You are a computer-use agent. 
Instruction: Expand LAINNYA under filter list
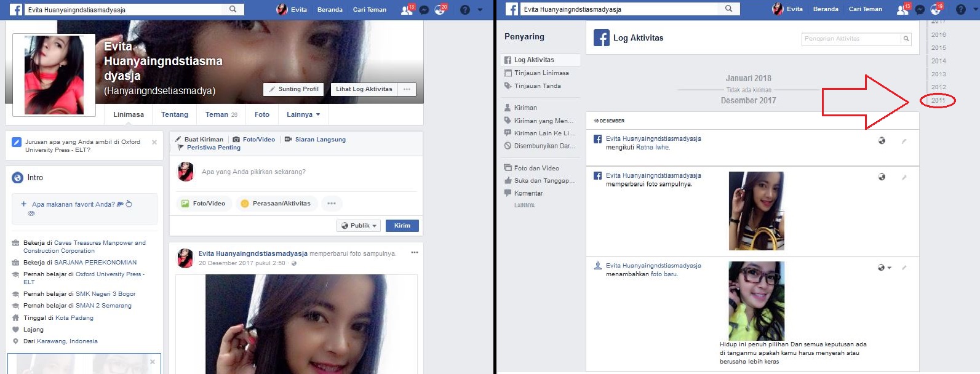[524, 205]
